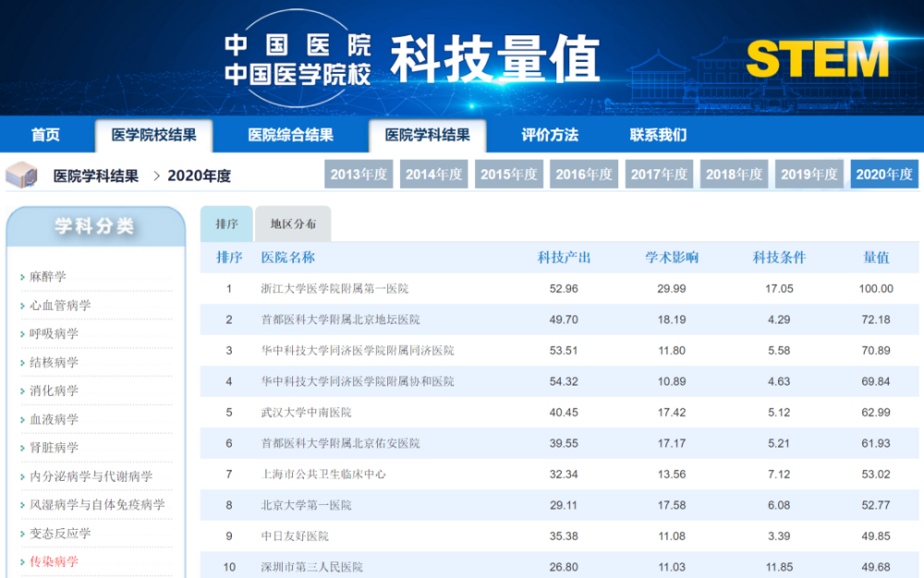924x578 pixels.
Task: Go to 联系我们 page
Action: point(658,135)
